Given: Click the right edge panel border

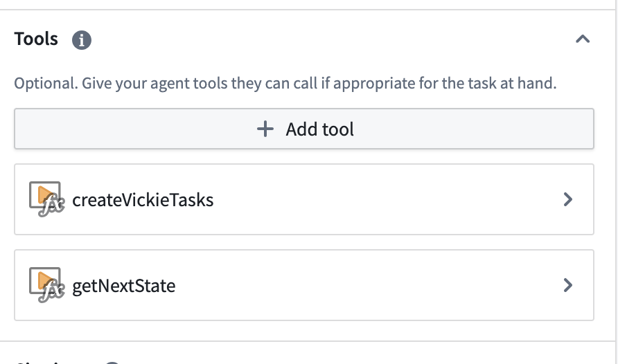Looking at the screenshot, I should tap(615, 182).
